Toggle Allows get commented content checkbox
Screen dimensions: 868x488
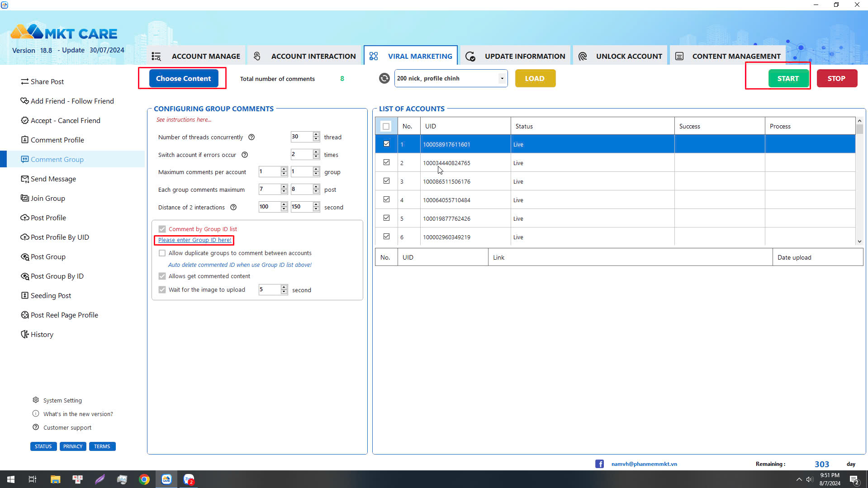[x=162, y=276]
